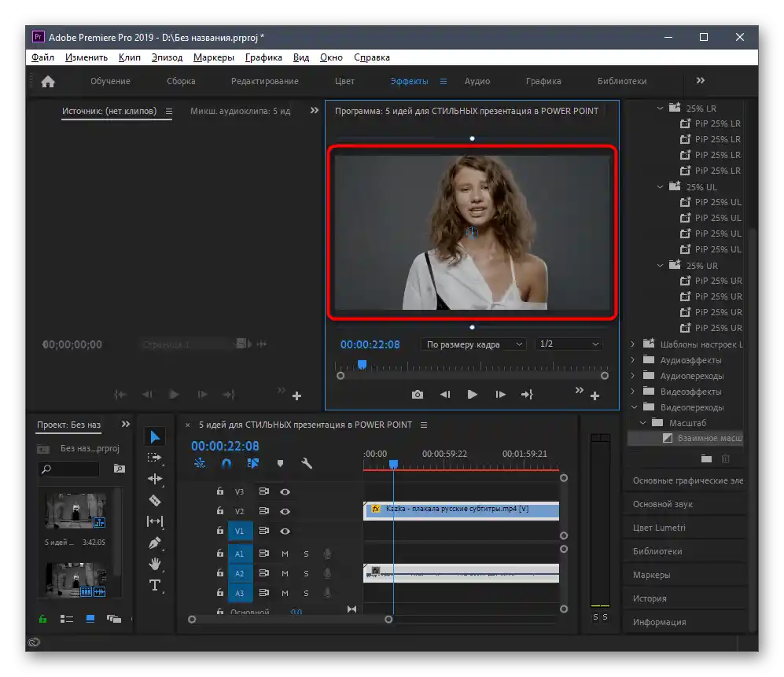
Task: Expand the Аудиоэффекты folder
Action: tap(634, 360)
